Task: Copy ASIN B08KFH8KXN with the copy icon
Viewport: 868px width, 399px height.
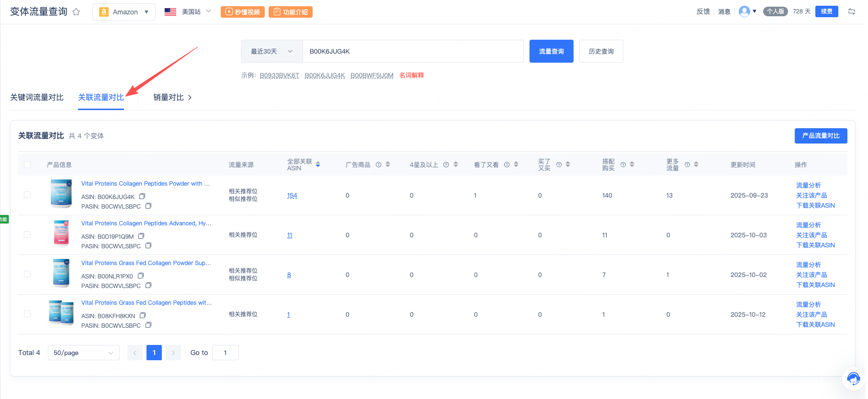Action: tap(143, 315)
